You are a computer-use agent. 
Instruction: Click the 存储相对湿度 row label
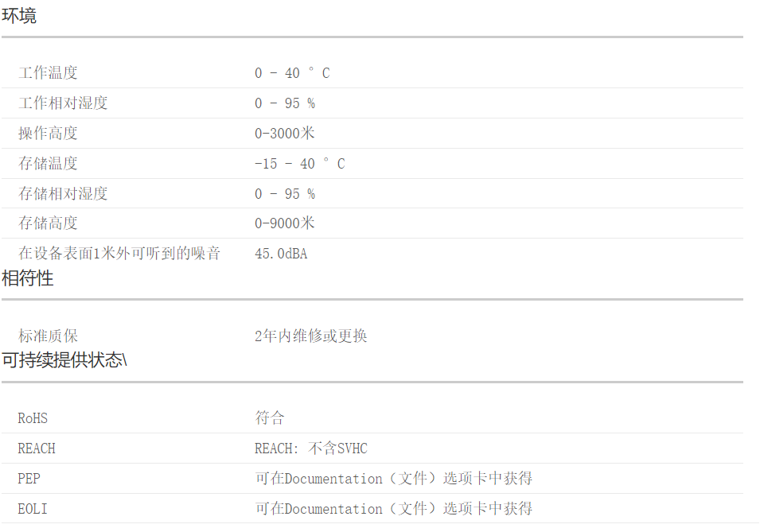pos(63,194)
